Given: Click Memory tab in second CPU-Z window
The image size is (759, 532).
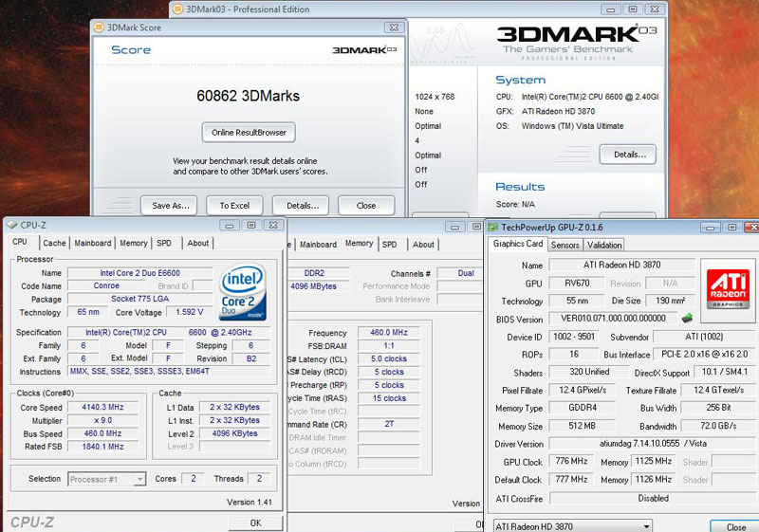Looking at the screenshot, I should point(360,244).
